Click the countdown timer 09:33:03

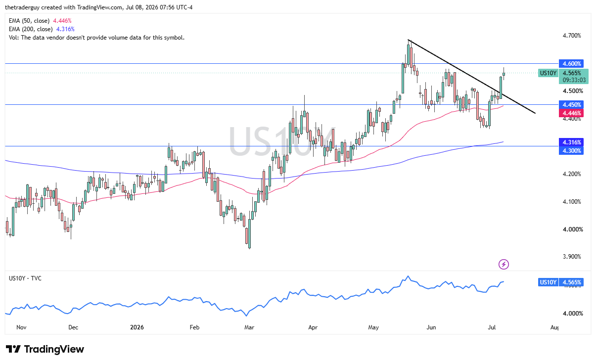pos(574,80)
